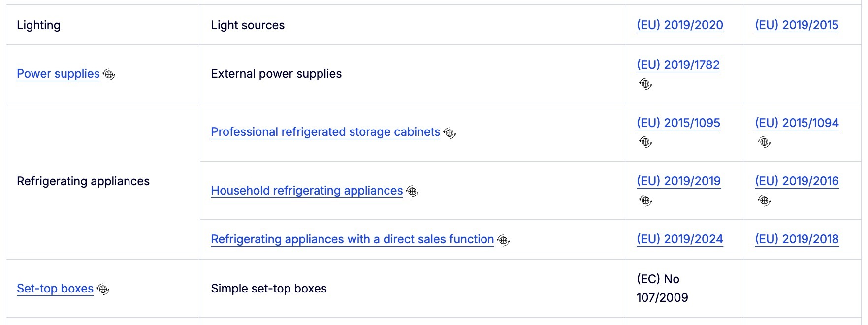Click globe icon under (EU) 2015/1095
Image resolution: width=868 pixels, height=325 pixels.
645,142
